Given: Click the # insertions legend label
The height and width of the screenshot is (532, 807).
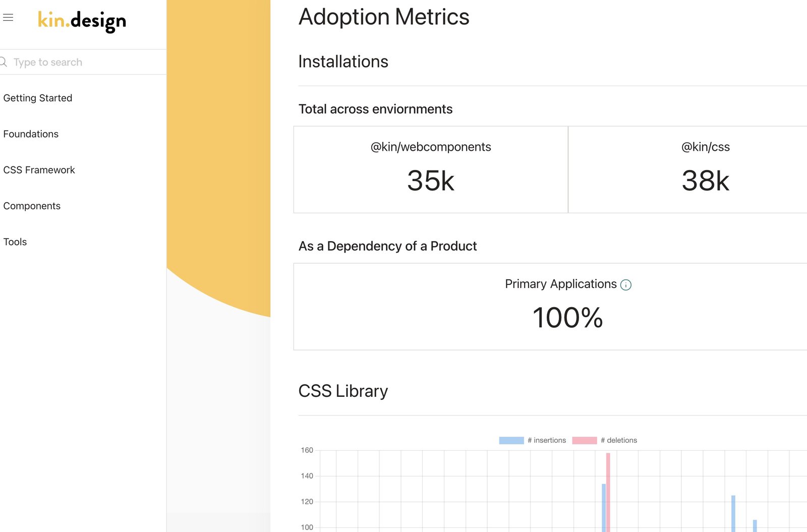Looking at the screenshot, I should pos(547,440).
